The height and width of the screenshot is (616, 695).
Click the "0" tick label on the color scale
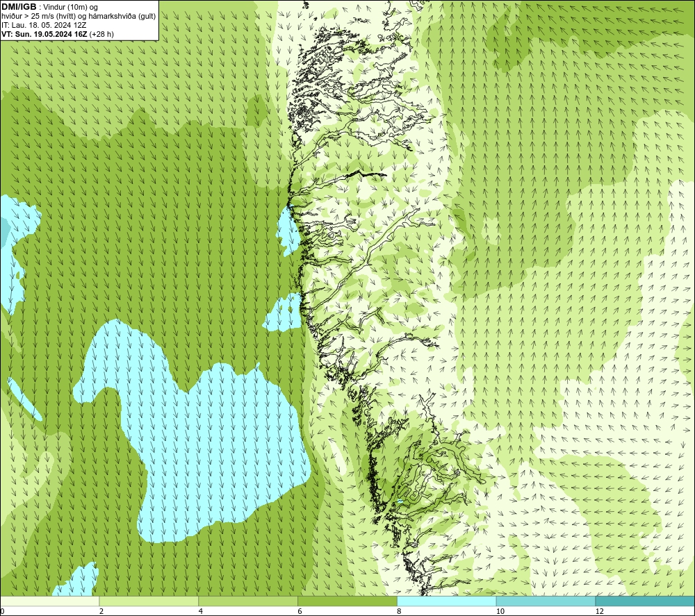point(2,611)
